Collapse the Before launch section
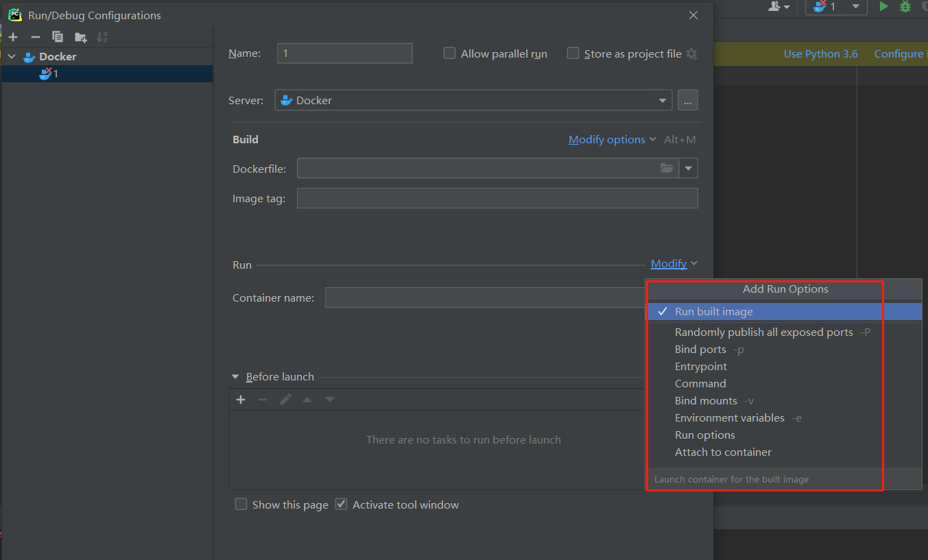The height and width of the screenshot is (560, 928). tap(235, 377)
